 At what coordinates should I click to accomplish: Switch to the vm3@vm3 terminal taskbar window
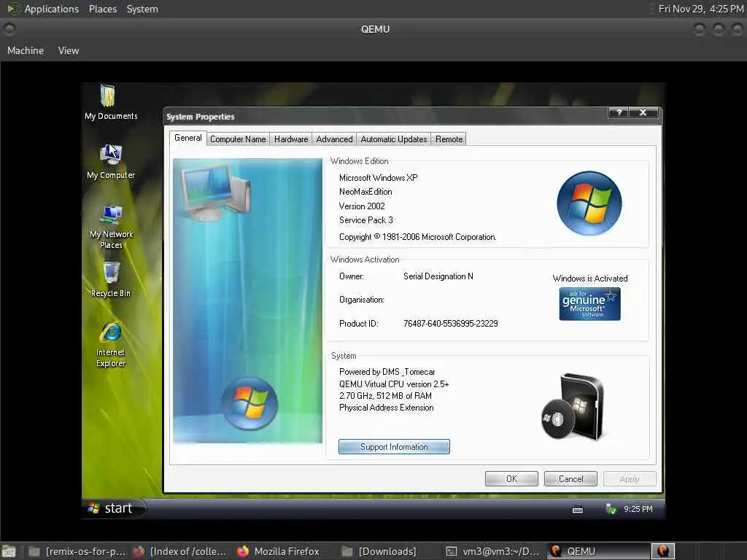[492, 551]
